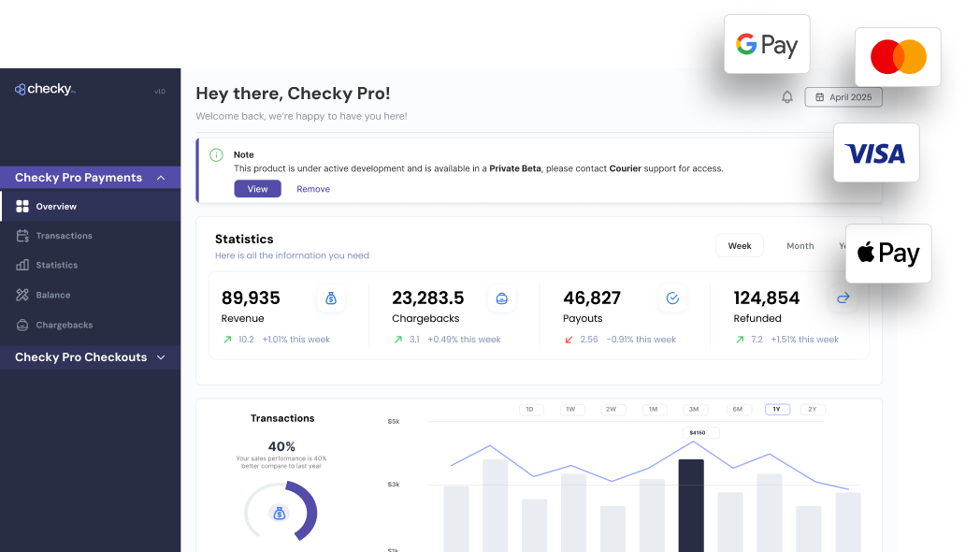The width and height of the screenshot is (980, 552).
Task: Click the "+1.51% this week" text
Action: (805, 340)
